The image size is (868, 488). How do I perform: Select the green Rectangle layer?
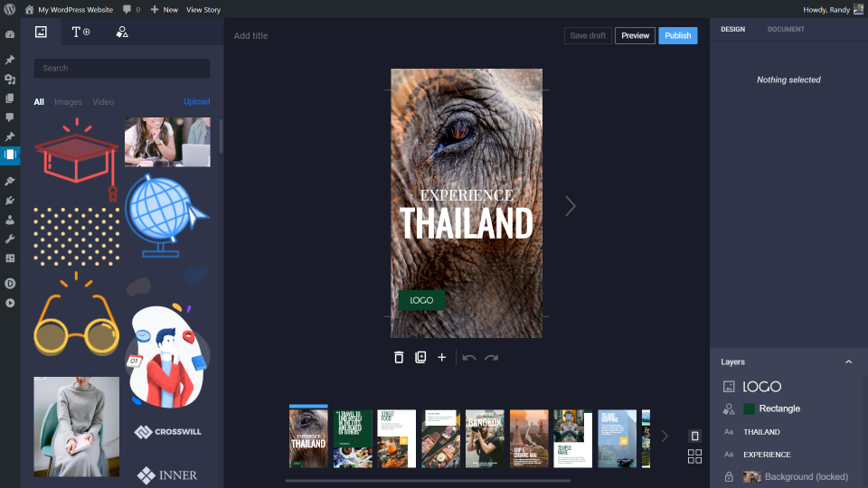[x=778, y=409]
